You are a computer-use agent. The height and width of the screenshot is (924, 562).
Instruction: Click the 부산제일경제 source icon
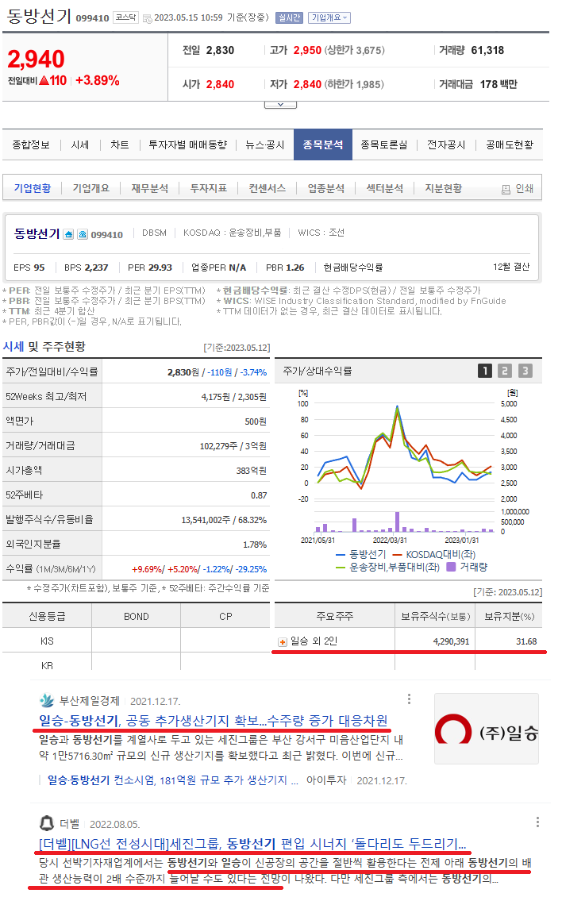(47, 701)
